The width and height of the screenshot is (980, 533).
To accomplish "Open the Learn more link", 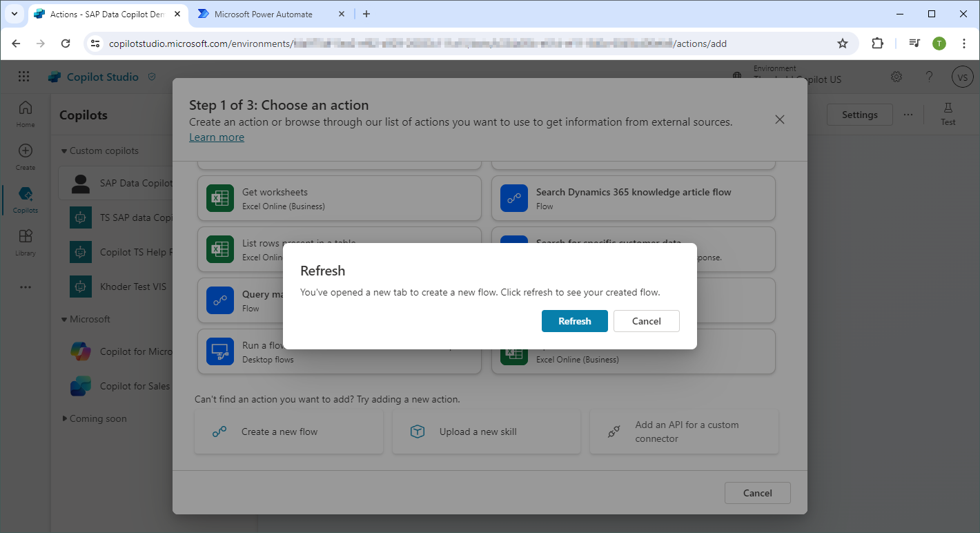I will coord(217,137).
